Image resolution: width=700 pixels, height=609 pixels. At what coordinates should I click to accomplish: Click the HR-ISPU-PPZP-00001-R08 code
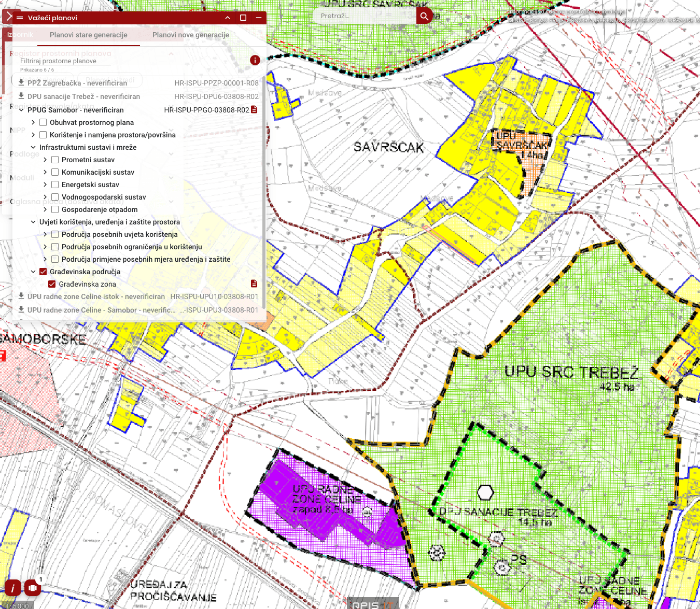click(x=216, y=83)
